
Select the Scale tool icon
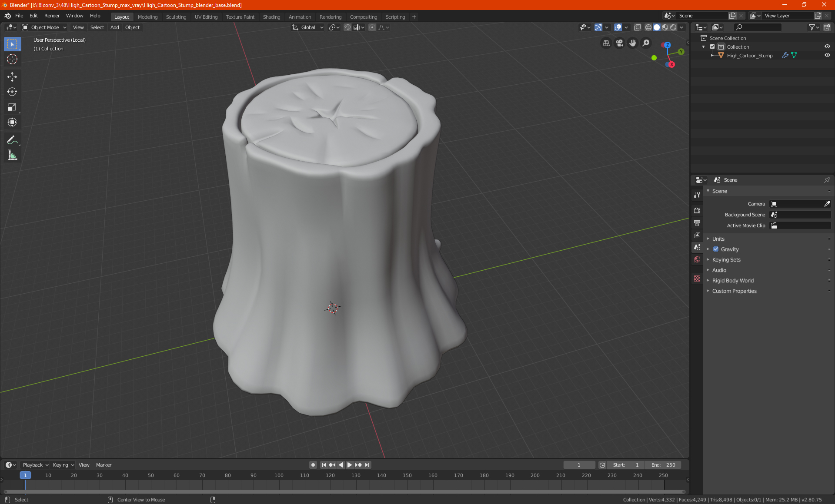(12, 106)
